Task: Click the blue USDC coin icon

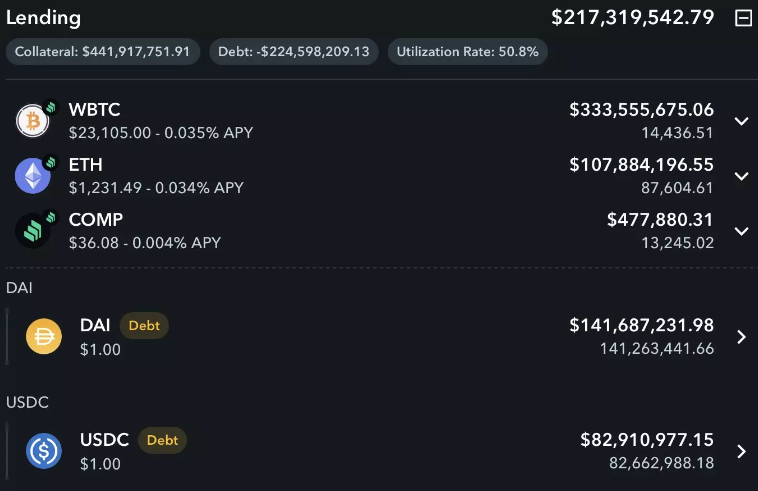Action: click(x=43, y=452)
